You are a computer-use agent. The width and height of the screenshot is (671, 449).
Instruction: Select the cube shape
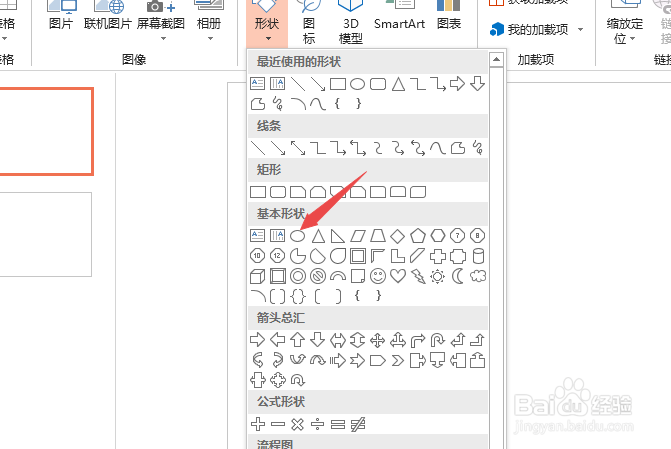257,276
